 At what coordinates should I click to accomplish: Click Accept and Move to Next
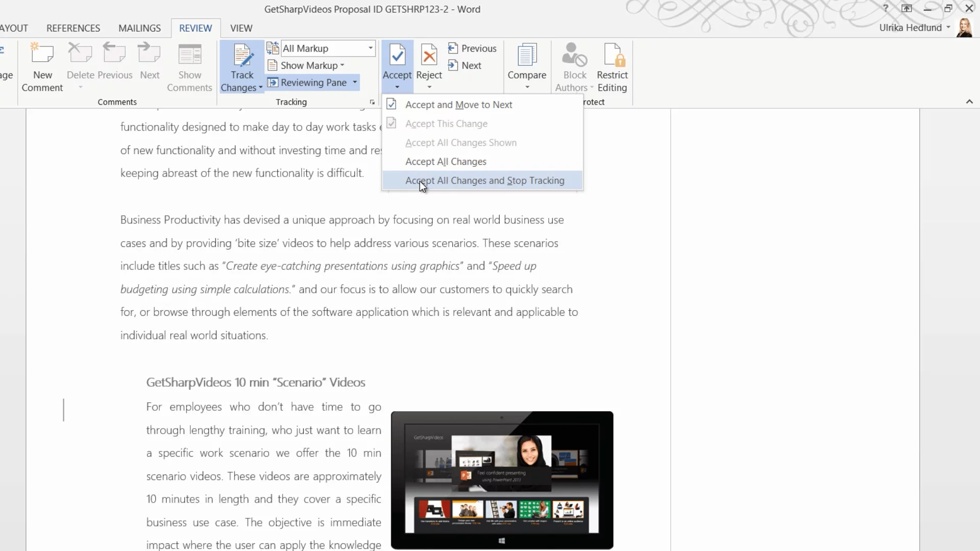pyautogui.click(x=458, y=104)
